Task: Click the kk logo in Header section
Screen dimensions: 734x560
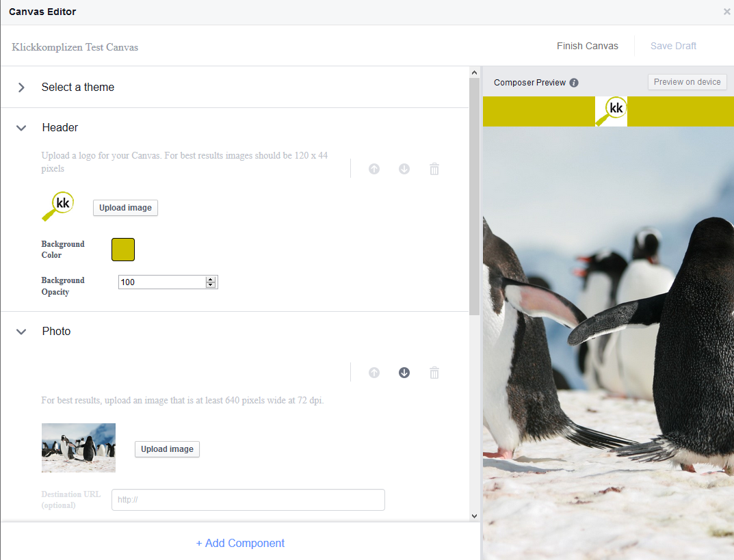Action: pos(58,206)
